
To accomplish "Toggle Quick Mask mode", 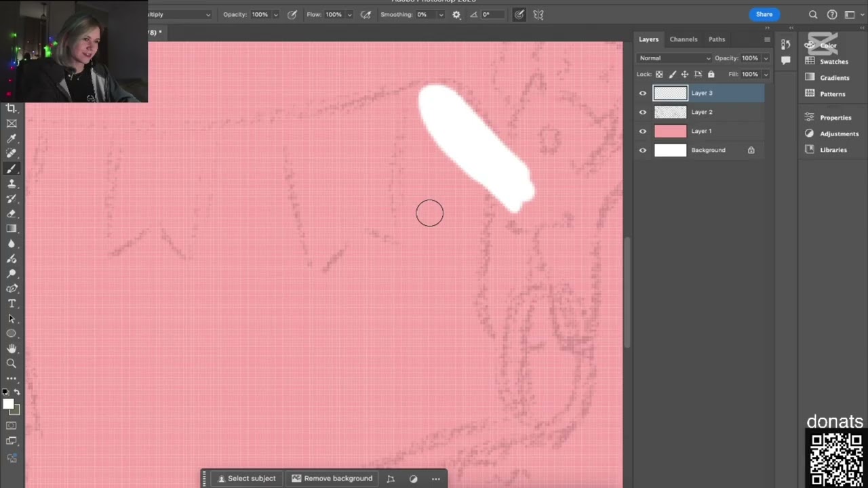I will coord(12,426).
